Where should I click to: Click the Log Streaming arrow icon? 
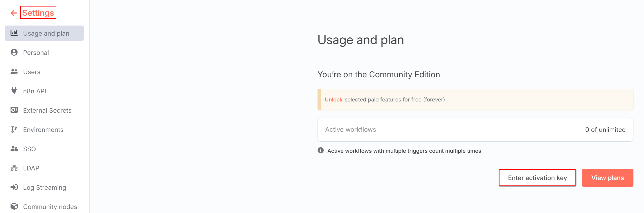(x=14, y=187)
